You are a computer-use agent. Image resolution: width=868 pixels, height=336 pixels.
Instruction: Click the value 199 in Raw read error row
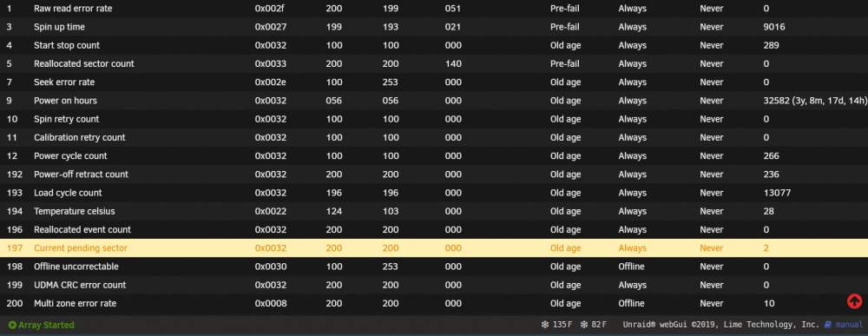pyautogui.click(x=391, y=9)
